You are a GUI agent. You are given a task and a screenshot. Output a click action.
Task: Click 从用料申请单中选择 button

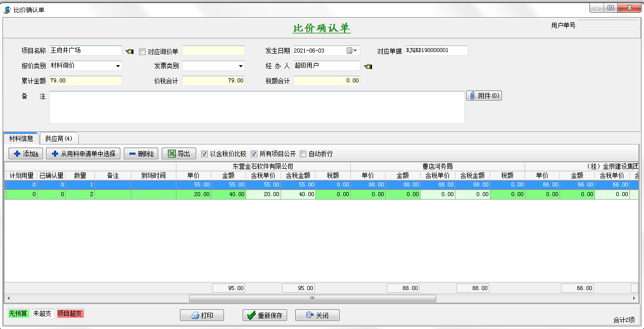pos(83,154)
